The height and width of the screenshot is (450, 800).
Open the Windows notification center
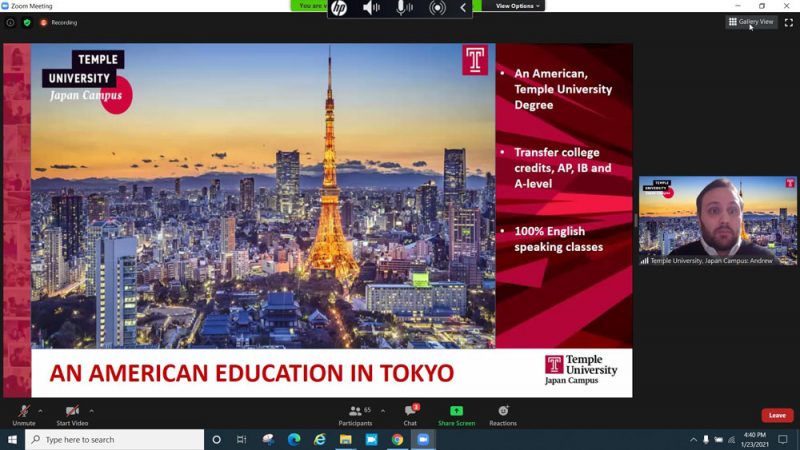coord(783,439)
